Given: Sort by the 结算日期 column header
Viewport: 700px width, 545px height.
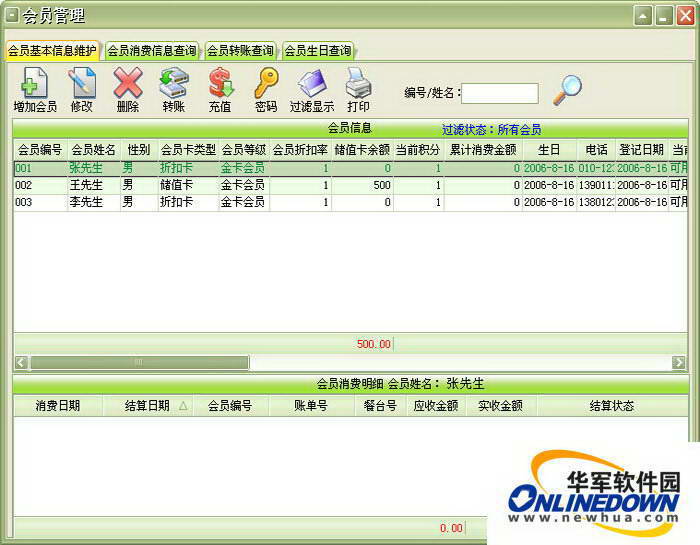Looking at the screenshot, I should [147, 406].
